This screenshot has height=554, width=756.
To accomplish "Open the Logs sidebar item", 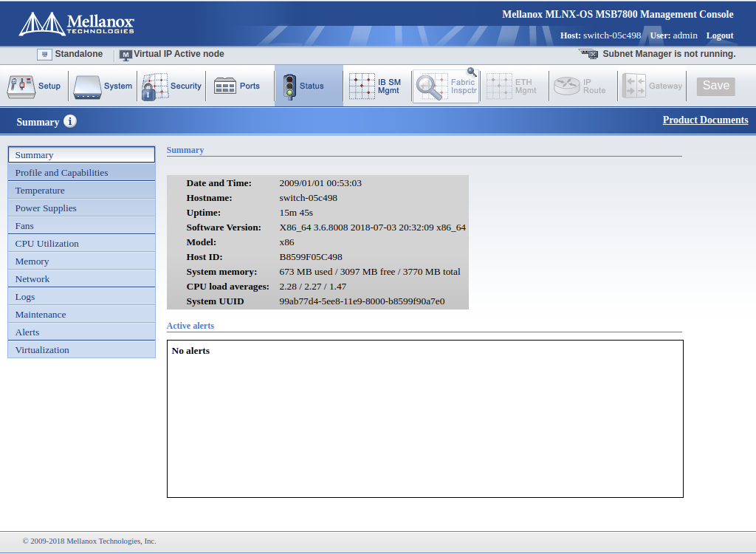I will (81, 297).
